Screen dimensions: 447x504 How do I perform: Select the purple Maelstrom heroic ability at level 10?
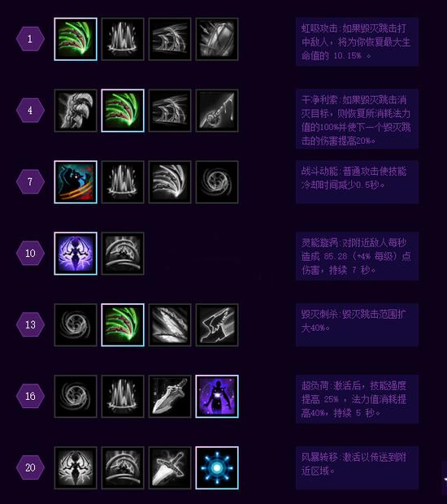76,254
